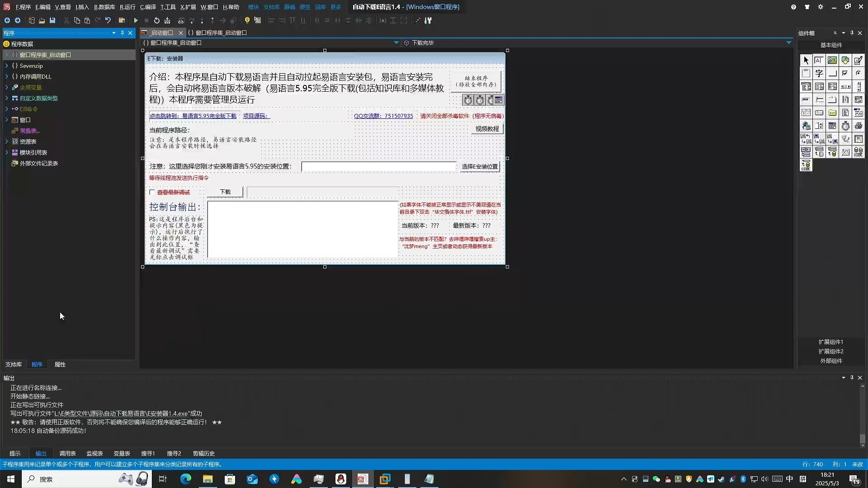Expand the 窗口程序集_启动窗口 tree node
Viewport: 868px width, 488px height.
pyautogui.click(x=6, y=55)
